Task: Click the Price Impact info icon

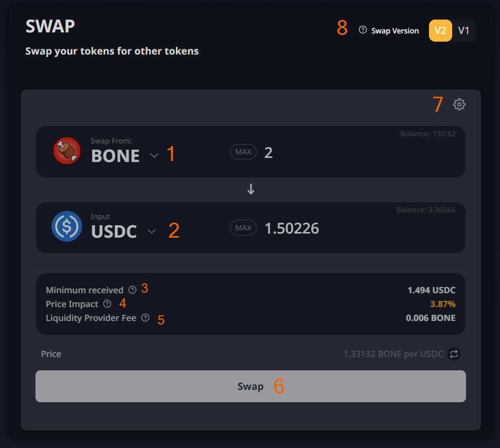Action: 107,304
